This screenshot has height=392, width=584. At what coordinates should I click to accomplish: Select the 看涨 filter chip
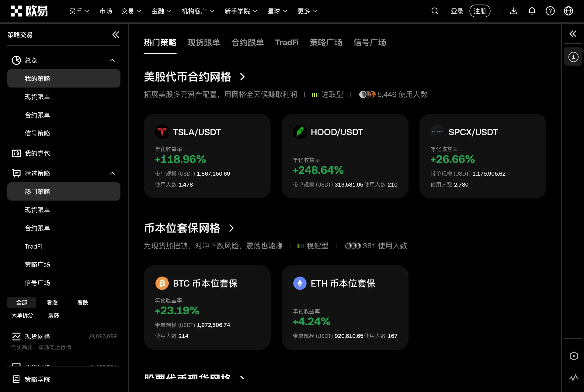[52, 303]
